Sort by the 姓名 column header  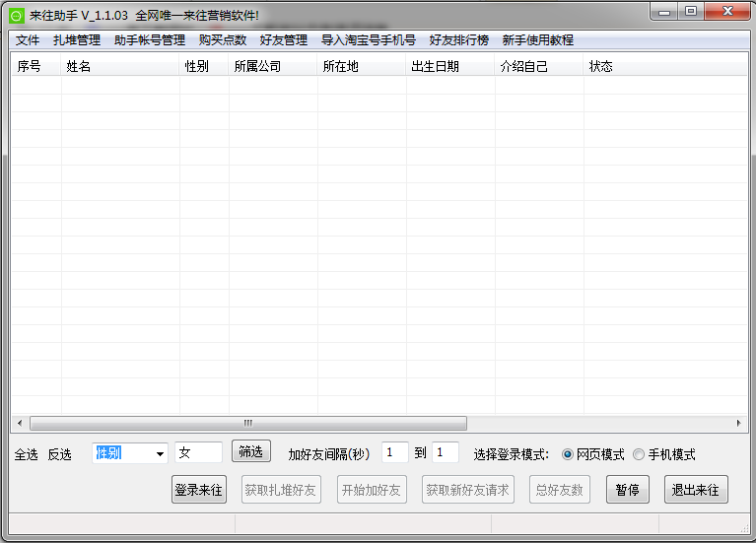pyautogui.click(x=119, y=66)
